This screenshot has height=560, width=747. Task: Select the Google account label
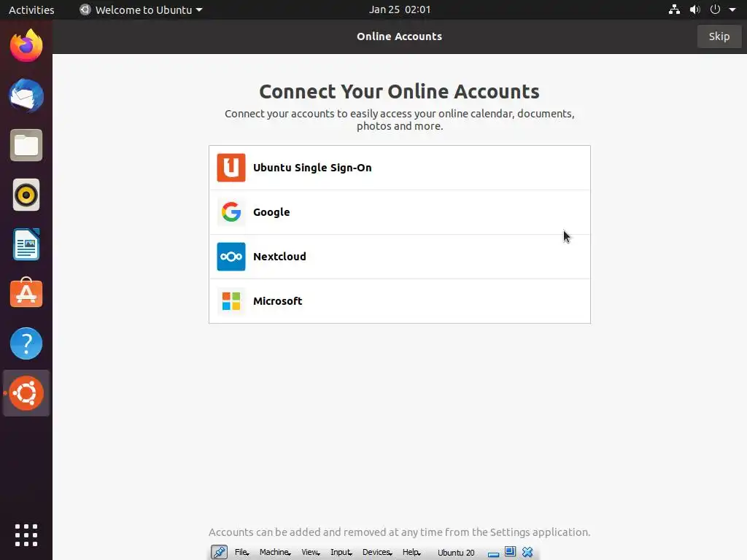[271, 212]
